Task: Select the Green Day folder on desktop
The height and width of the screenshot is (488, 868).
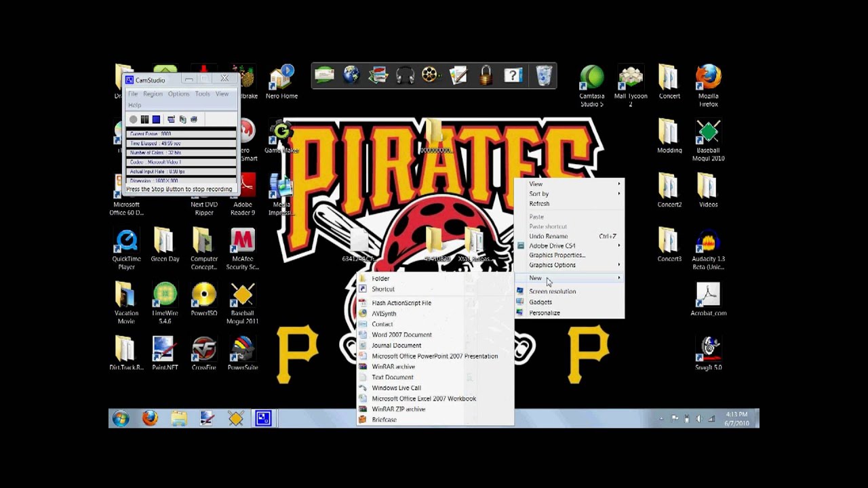Action: pyautogui.click(x=165, y=245)
